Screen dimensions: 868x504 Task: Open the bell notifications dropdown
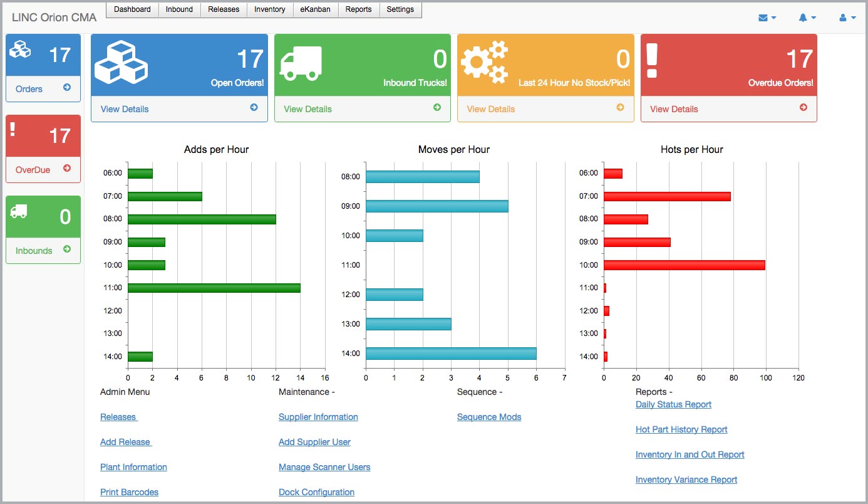pos(807,18)
